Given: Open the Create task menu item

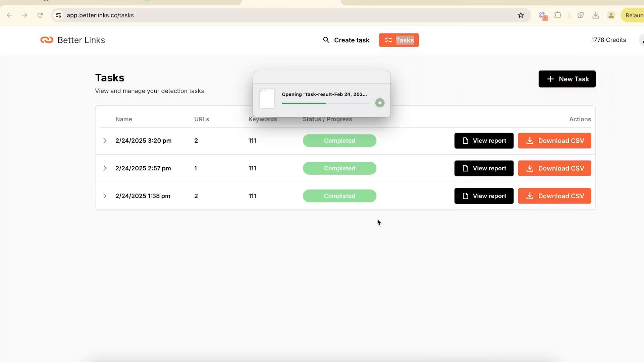Looking at the screenshot, I should [346, 40].
